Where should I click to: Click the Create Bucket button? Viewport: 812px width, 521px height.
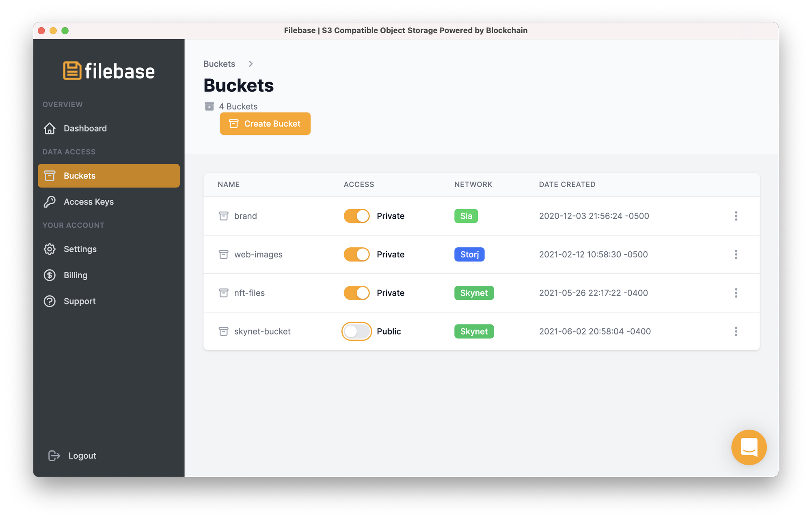(x=265, y=123)
